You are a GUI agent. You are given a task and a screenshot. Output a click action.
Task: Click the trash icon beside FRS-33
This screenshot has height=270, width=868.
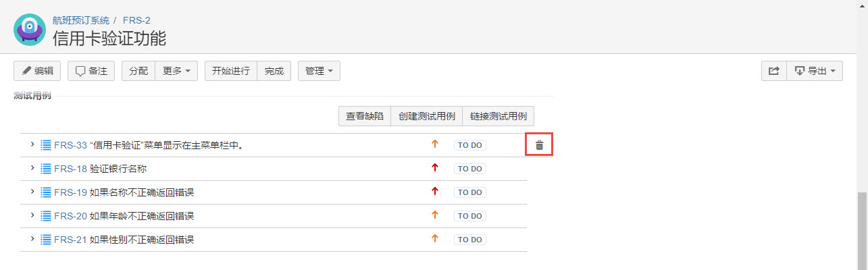539,145
